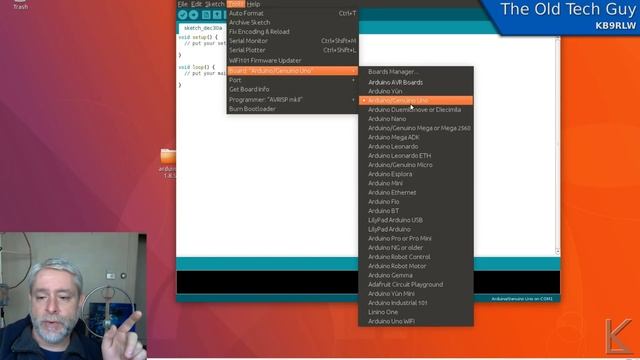Choose Linino One board

416,312
